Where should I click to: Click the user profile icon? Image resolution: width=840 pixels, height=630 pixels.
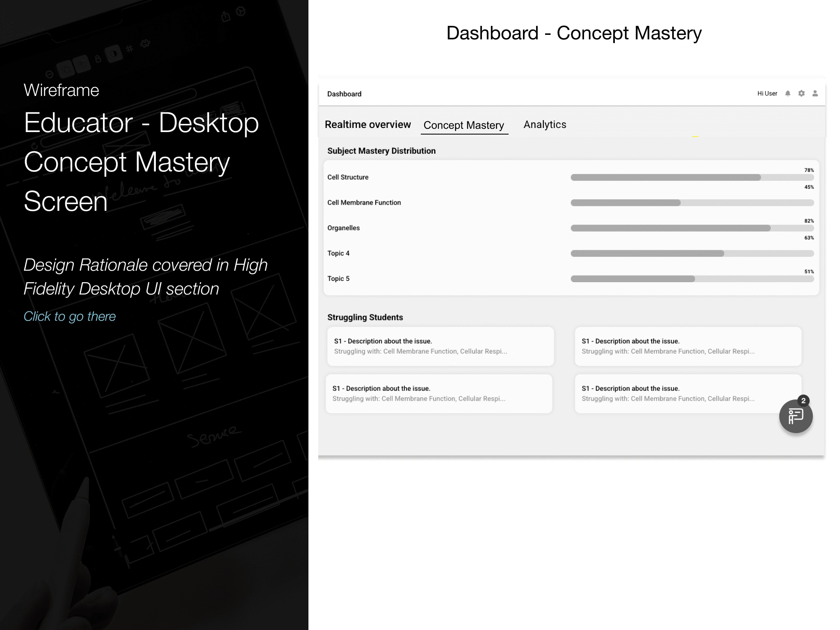pyautogui.click(x=815, y=94)
